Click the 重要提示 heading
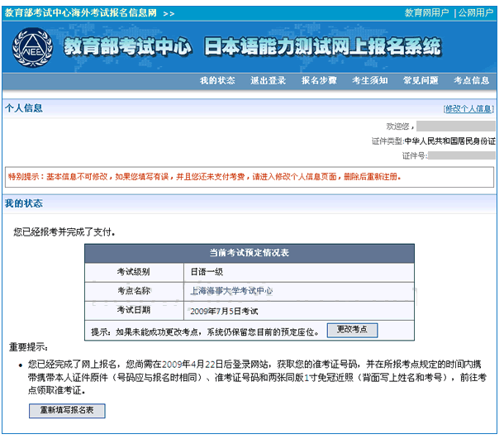The height and width of the screenshot is (439, 504). (28, 347)
